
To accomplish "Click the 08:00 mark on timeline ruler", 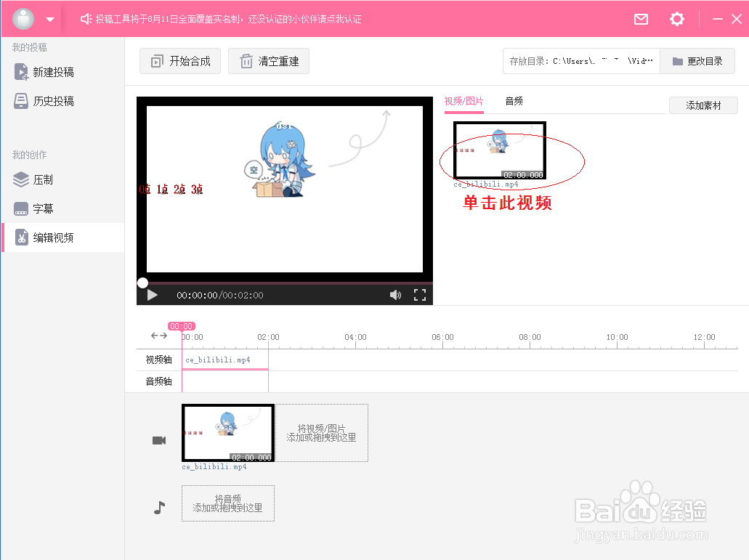I will [530, 337].
